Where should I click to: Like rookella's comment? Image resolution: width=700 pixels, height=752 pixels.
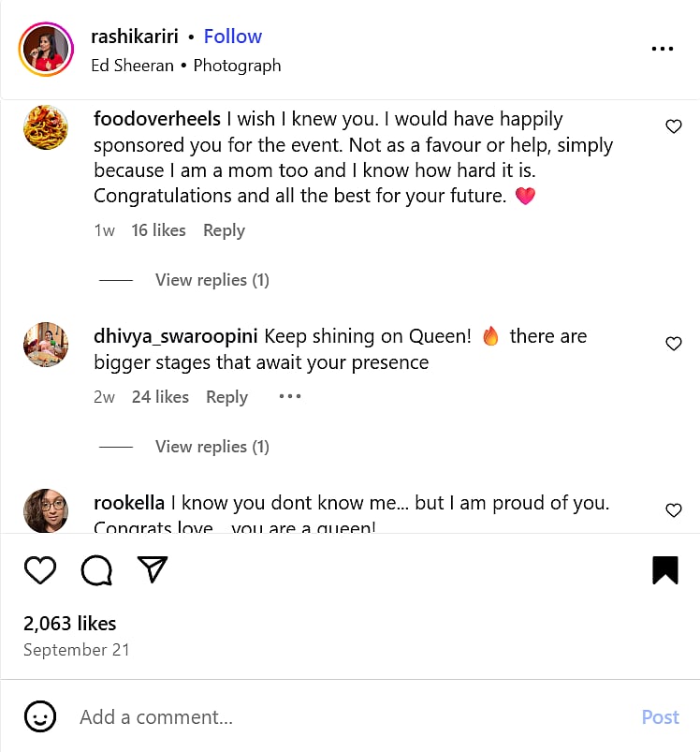click(673, 510)
